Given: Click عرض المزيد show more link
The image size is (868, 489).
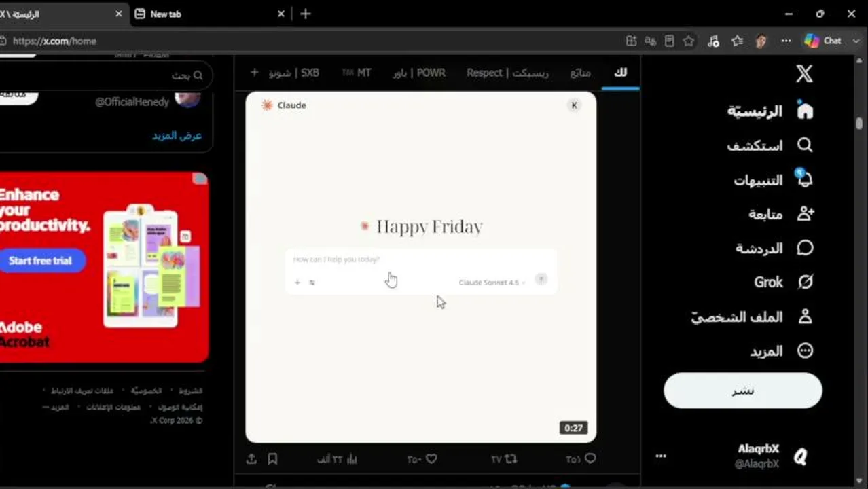Looking at the screenshot, I should pos(177,135).
